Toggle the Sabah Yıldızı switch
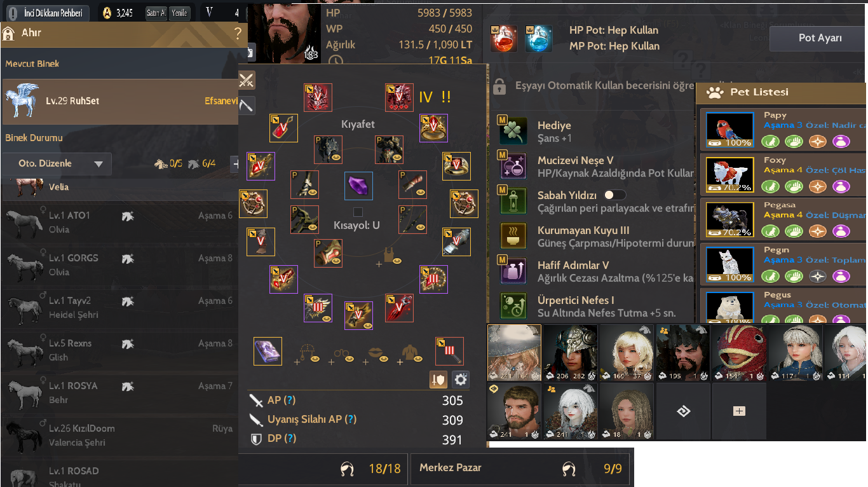 click(x=614, y=195)
